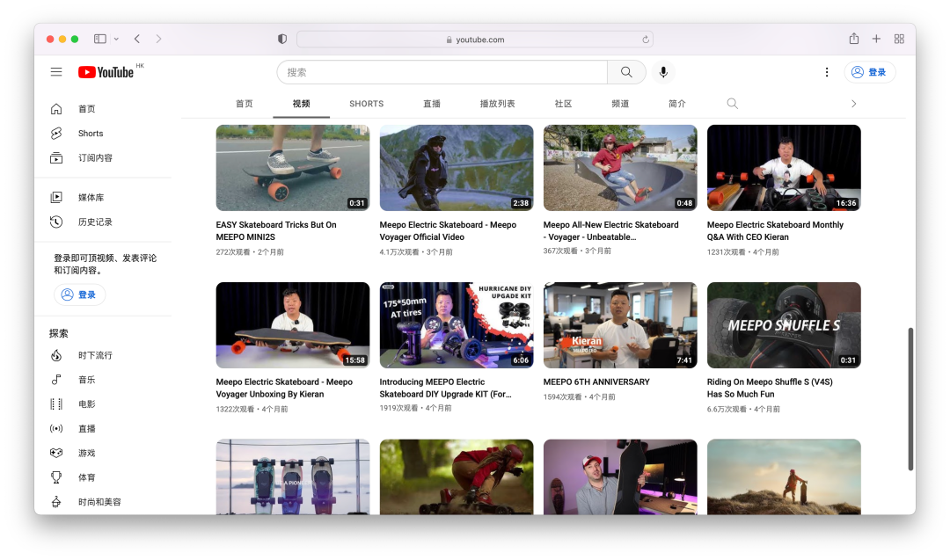
Task: Click the YouTube logo
Action: click(x=106, y=72)
